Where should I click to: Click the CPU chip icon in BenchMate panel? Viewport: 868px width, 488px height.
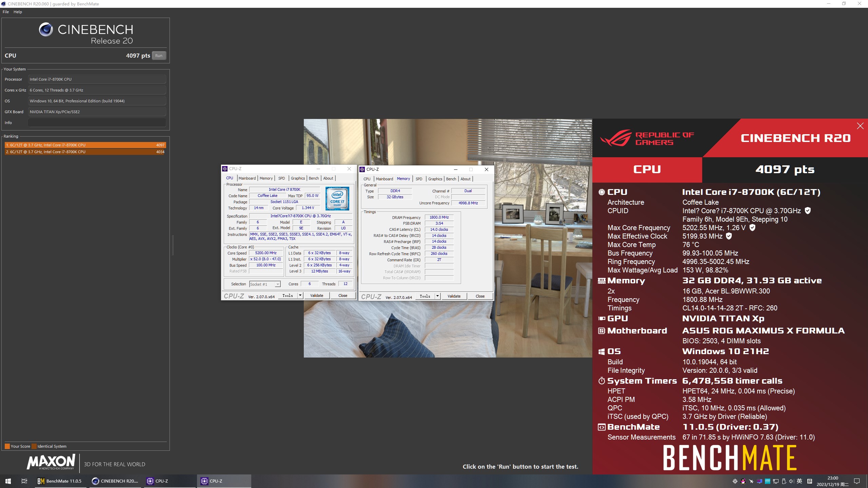601,192
